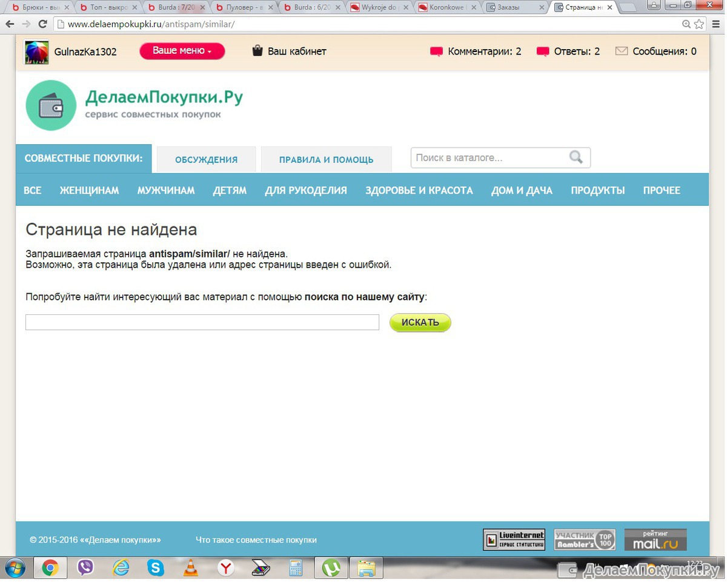Open the ПРОДУКТЫ category
Viewport: 727px width, 588px height.
coord(598,190)
